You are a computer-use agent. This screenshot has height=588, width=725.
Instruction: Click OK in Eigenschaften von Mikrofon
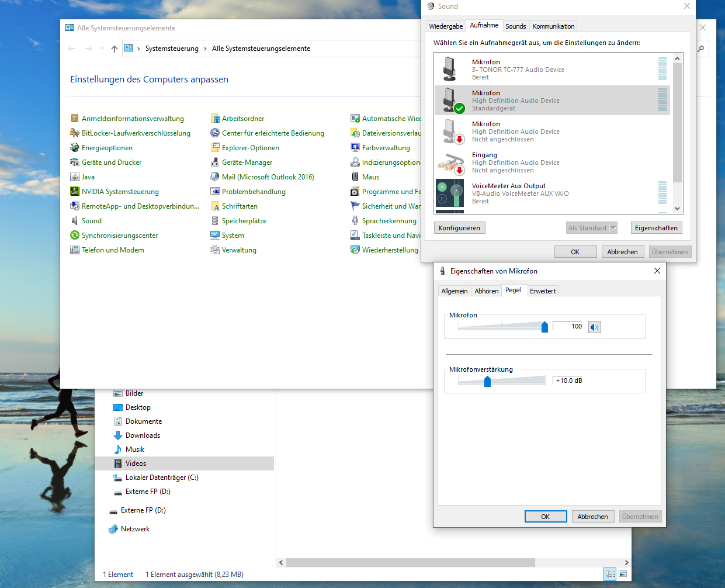(x=546, y=517)
